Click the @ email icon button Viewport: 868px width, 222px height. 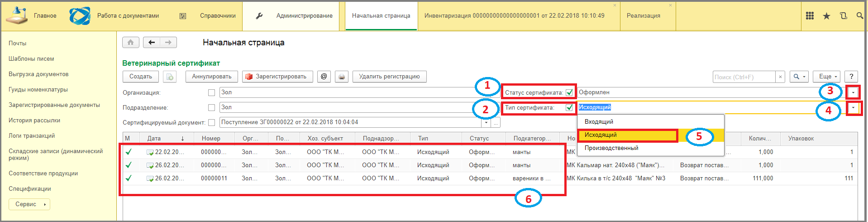324,77
